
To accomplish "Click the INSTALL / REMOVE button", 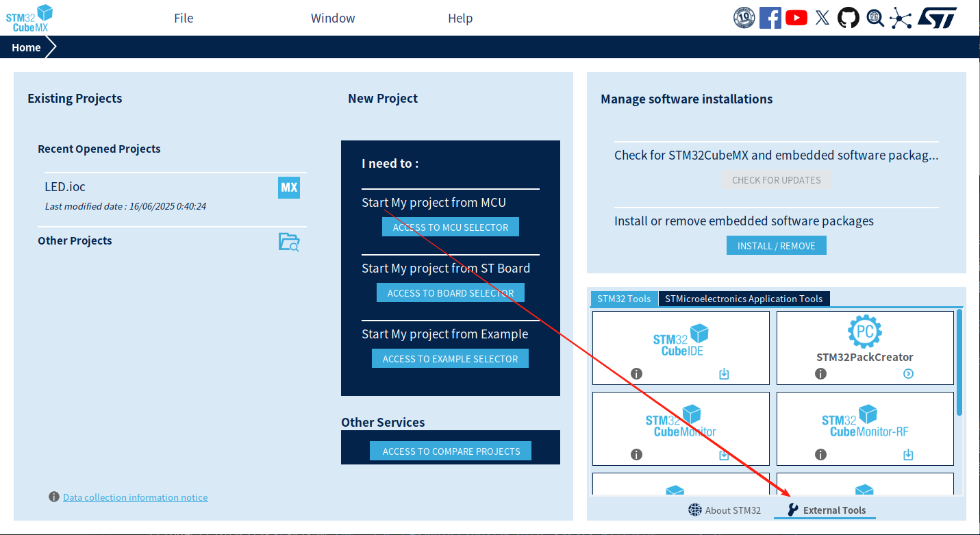I will pyautogui.click(x=777, y=246).
